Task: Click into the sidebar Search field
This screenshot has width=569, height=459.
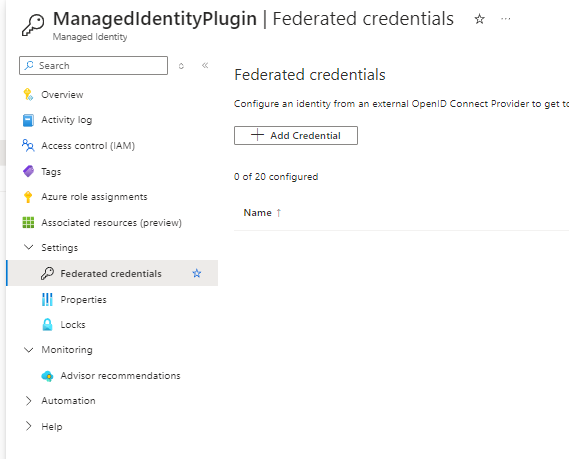Action: click(x=93, y=66)
